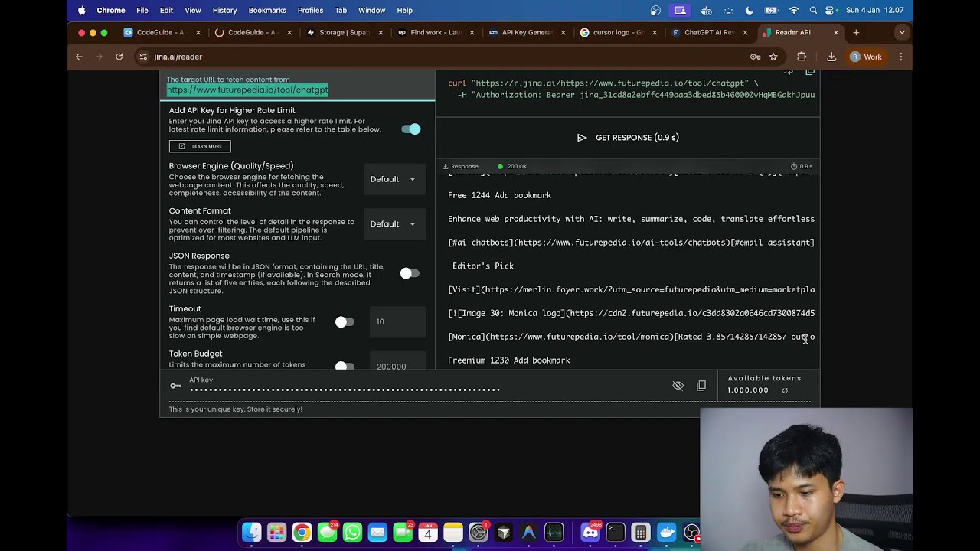The image size is (980, 551).
Task: Expand Browser Engine Default dropdown
Action: point(394,179)
